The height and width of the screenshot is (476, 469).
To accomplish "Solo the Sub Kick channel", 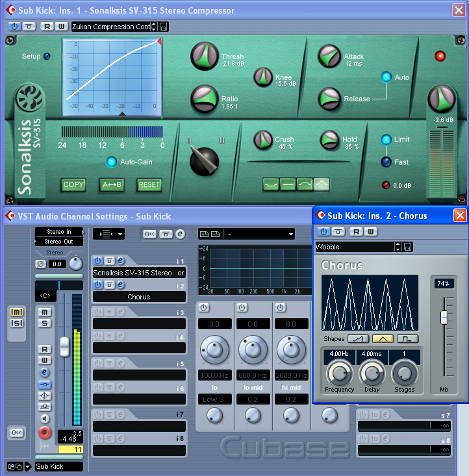I will pos(44,323).
